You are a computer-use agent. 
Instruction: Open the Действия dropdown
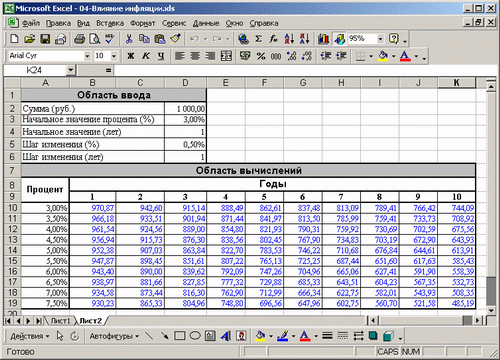coord(30,336)
